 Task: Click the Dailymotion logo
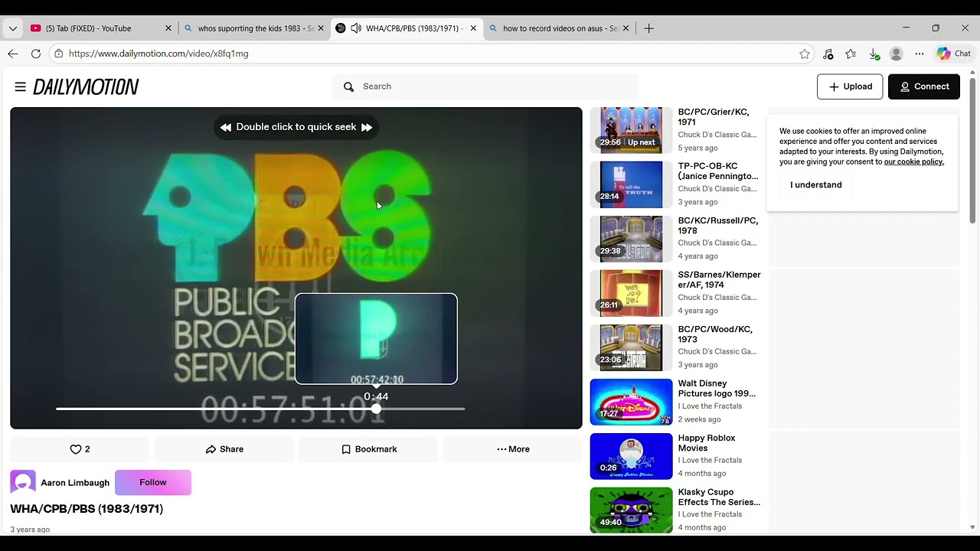pyautogui.click(x=86, y=86)
